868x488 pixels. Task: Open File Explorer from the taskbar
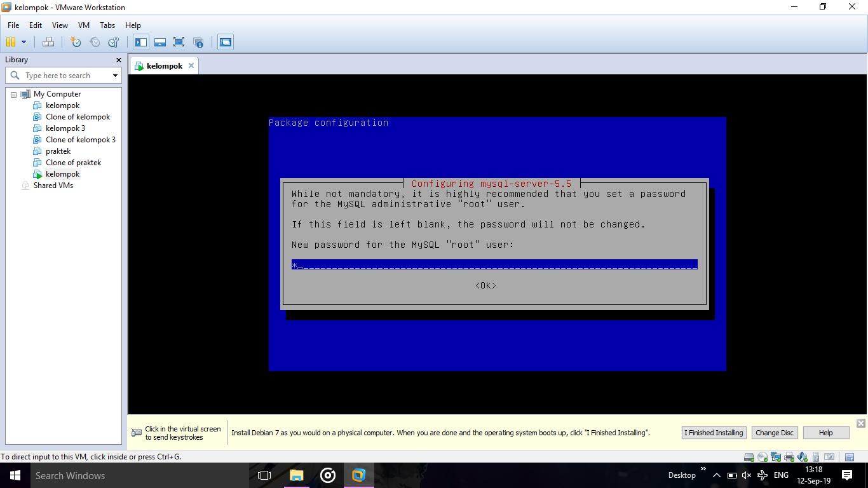click(297, 475)
